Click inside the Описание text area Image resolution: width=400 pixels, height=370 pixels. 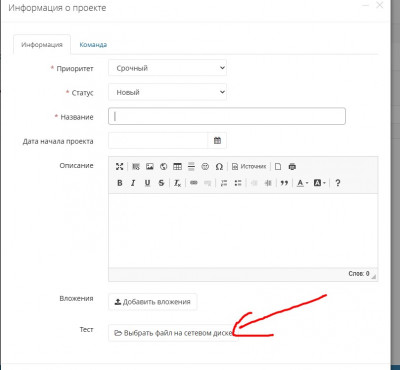243,231
